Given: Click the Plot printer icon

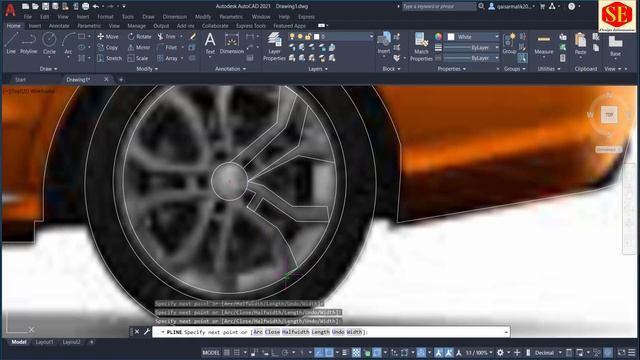Looking at the screenshot, I should point(85,6).
